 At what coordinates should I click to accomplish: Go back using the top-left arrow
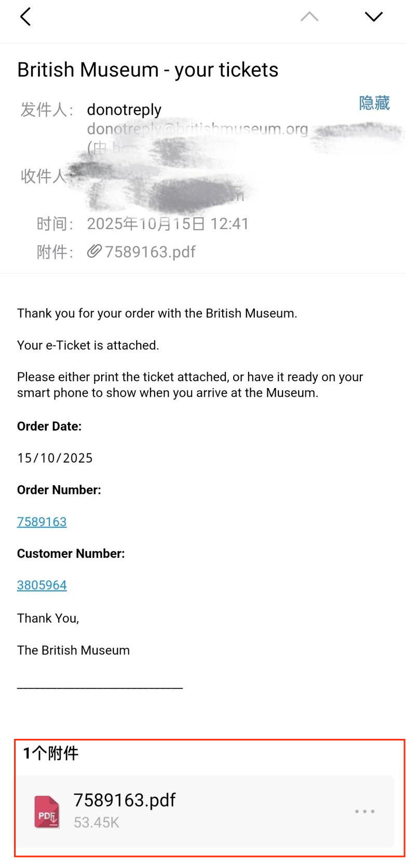point(25,17)
